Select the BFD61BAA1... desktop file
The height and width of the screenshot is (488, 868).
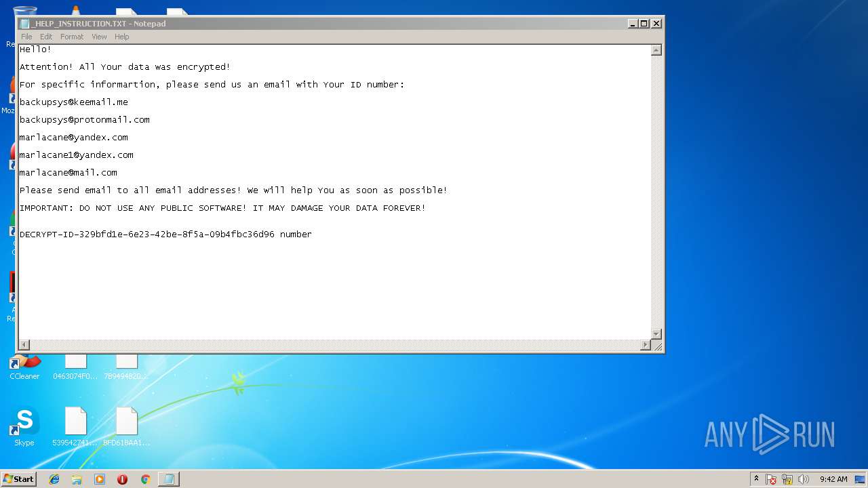tap(126, 427)
